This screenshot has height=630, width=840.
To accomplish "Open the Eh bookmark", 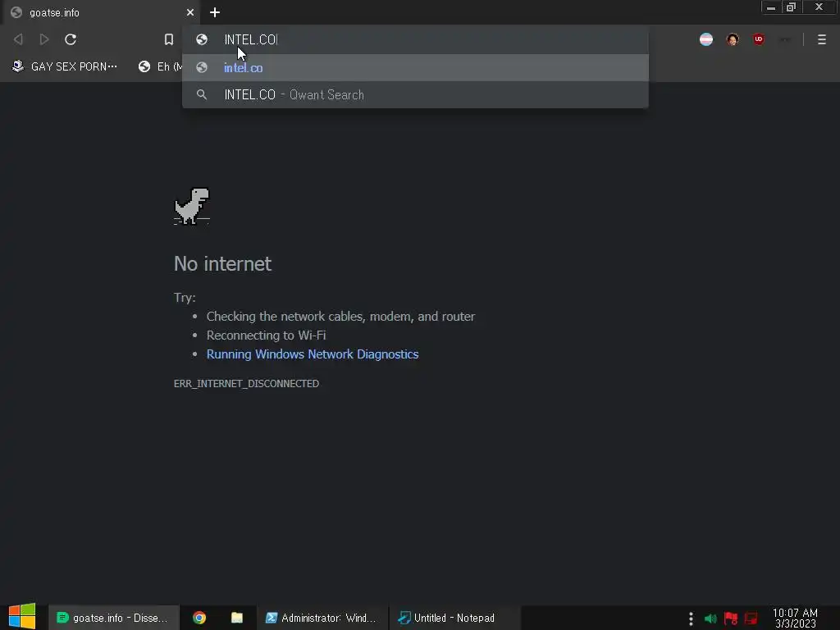I will (x=160, y=66).
